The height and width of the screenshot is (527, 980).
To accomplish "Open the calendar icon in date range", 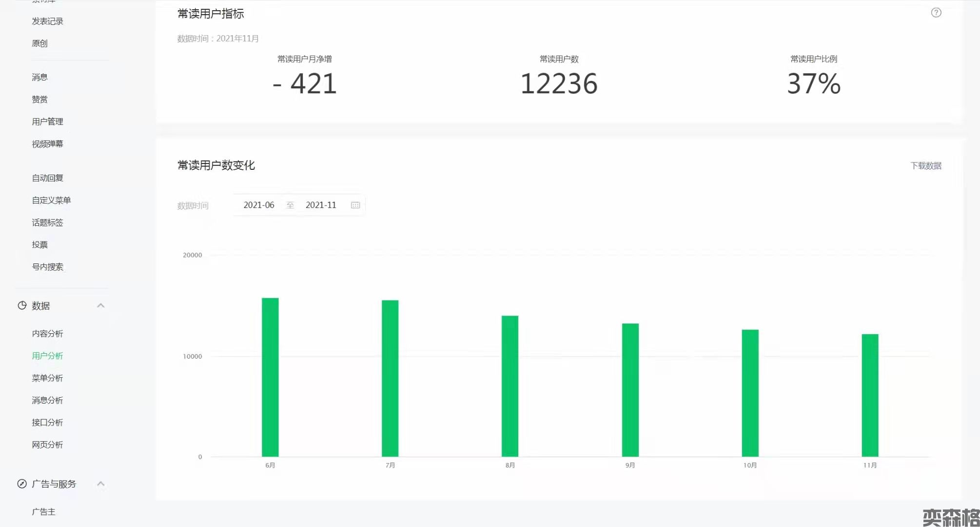I will click(355, 205).
